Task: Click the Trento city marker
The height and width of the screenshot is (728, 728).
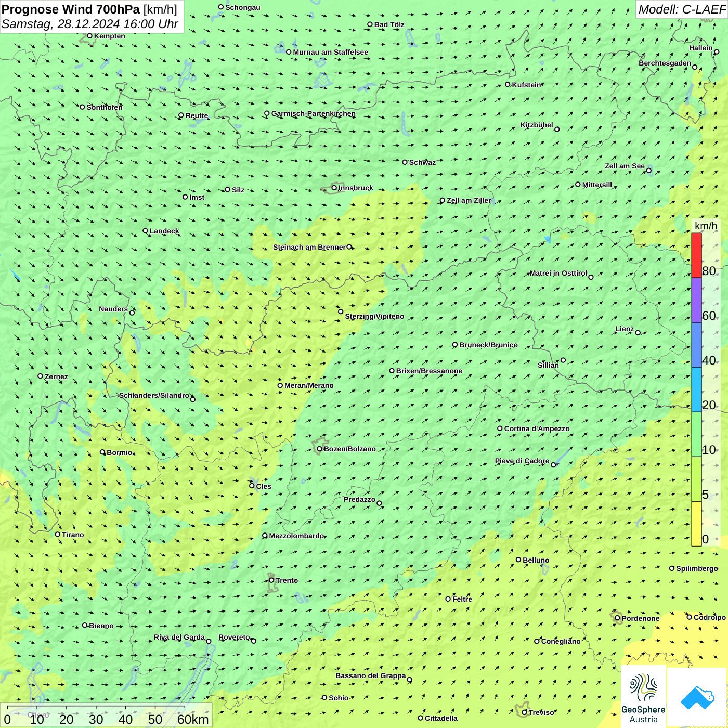Action: 271,580
